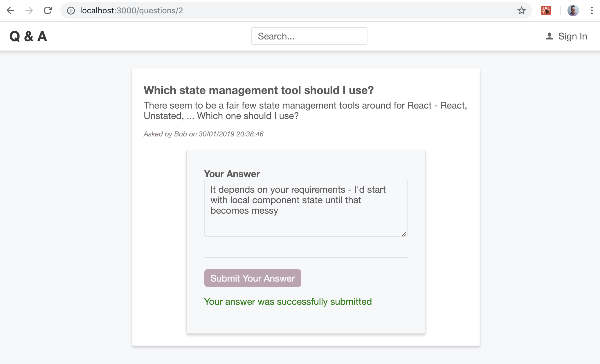
Task: Go home via the Q & A logo
Action: coord(28,37)
